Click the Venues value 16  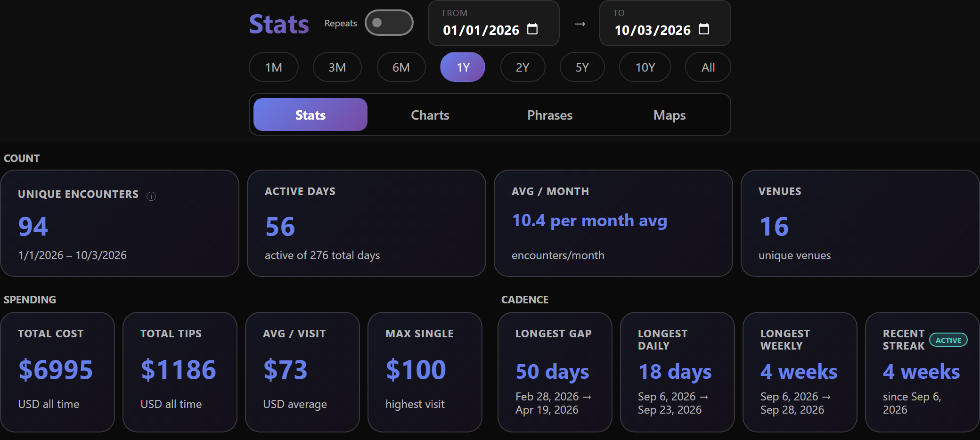pos(774,227)
